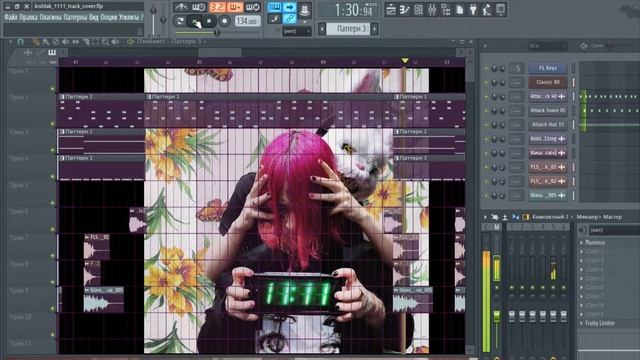The width and height of the screenshot is (640, 360).
Task: Open the project info page icon
Action: [460, 10]
